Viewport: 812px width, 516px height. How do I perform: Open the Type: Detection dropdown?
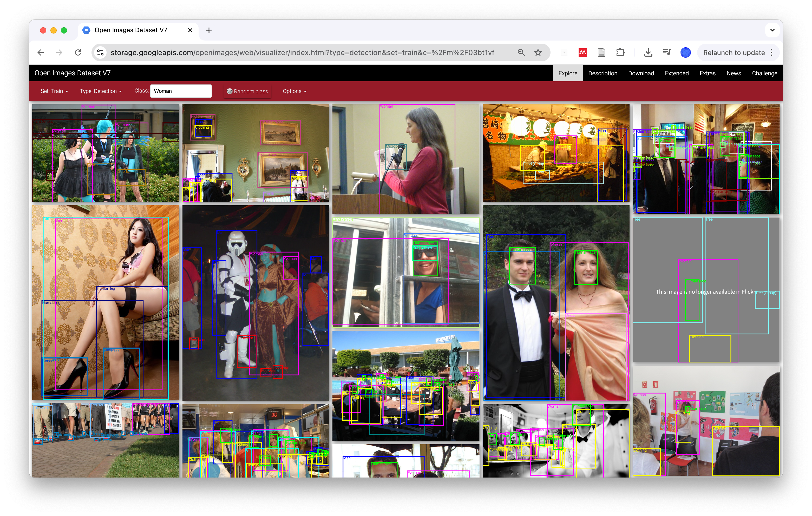(101, 91)
